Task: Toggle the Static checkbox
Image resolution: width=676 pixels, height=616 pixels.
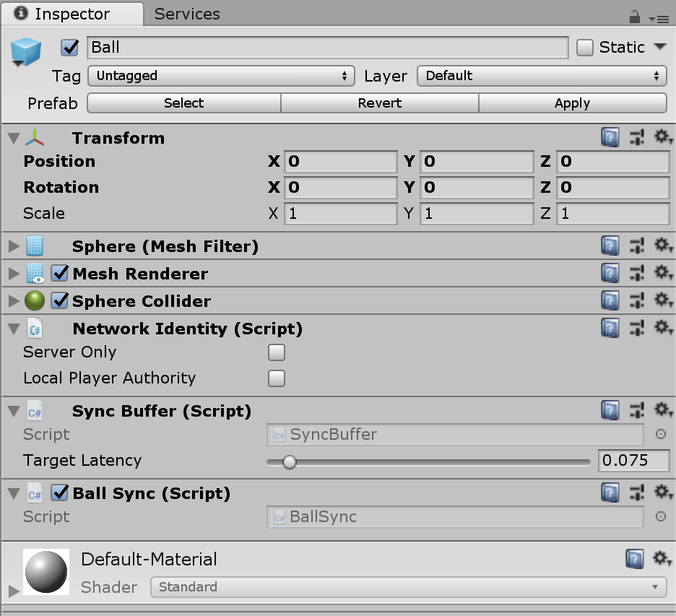Action: (x=585, y=48)
